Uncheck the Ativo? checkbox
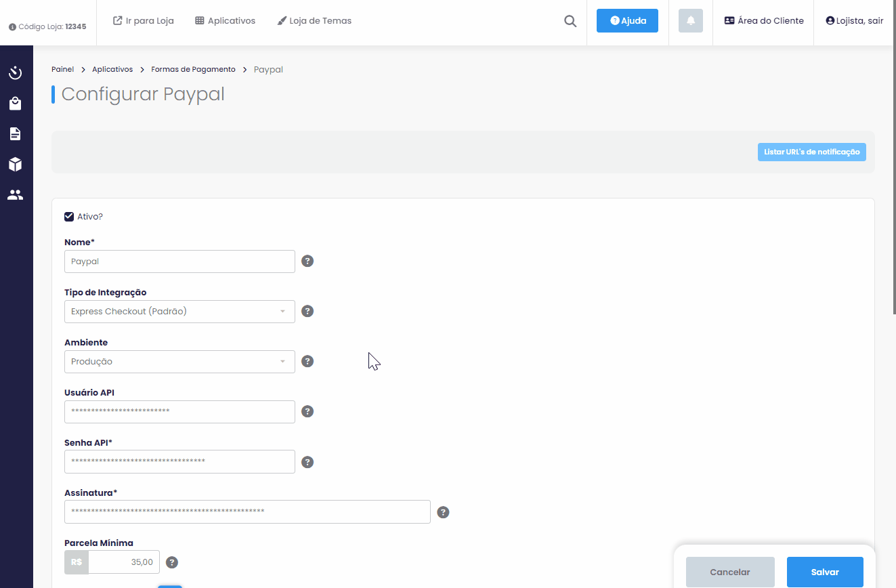 click(x=69, y=217)
